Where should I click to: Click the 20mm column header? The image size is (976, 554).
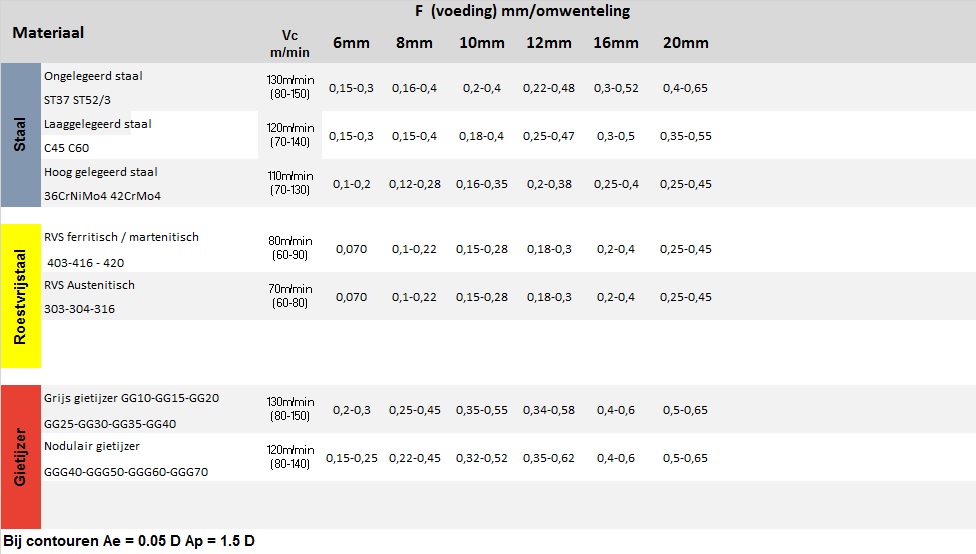tap(685, 43)
